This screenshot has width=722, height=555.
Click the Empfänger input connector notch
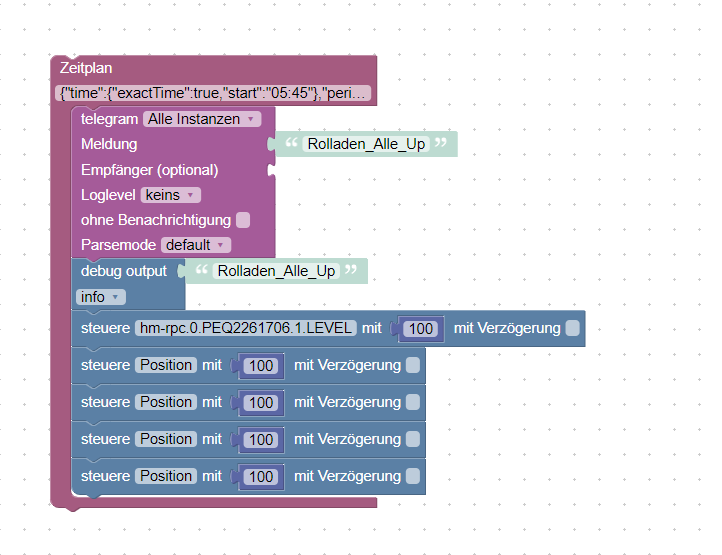click(271, 170)
